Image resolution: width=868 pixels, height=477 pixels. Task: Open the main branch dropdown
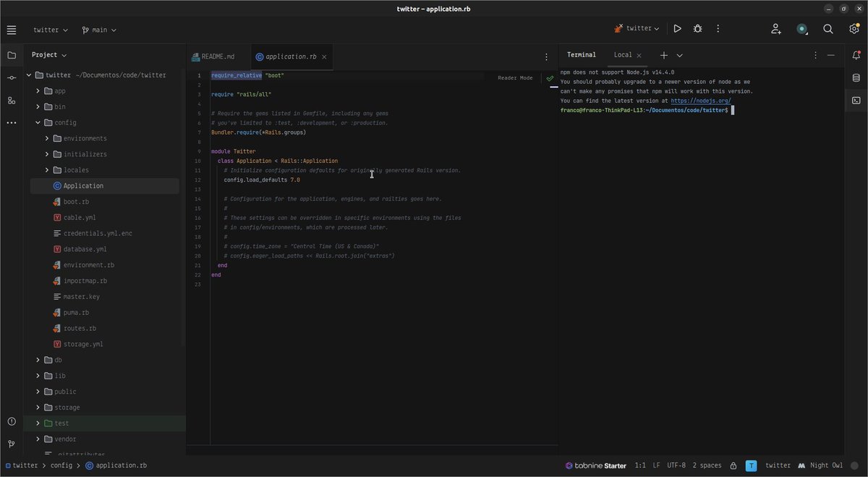[x=99, y=30]
